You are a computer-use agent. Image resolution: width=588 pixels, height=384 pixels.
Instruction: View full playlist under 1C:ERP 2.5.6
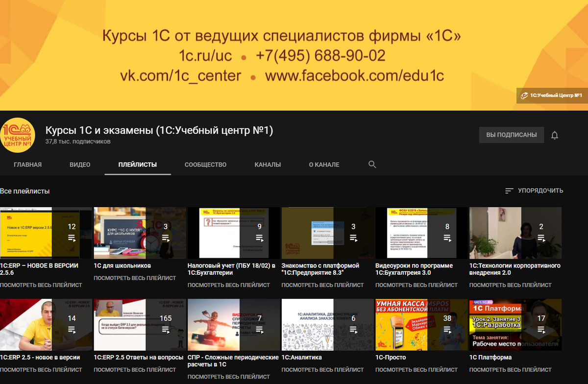click(x=41, y=285)
